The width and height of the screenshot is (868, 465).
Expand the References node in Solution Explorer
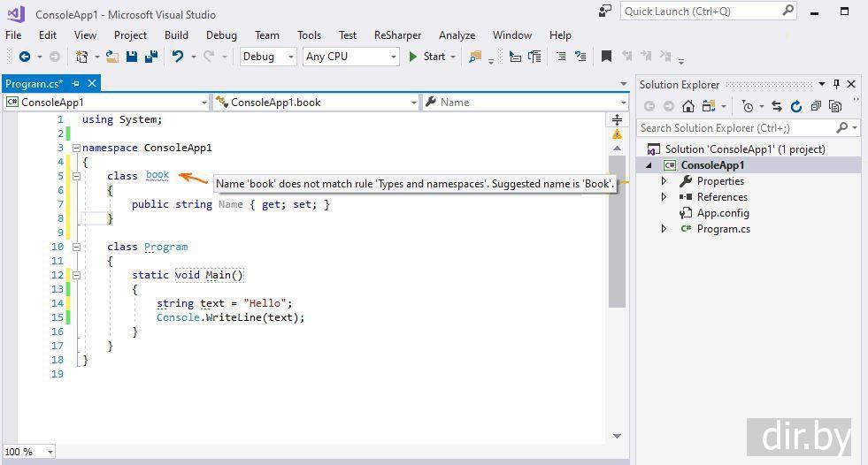pos(664,197)
